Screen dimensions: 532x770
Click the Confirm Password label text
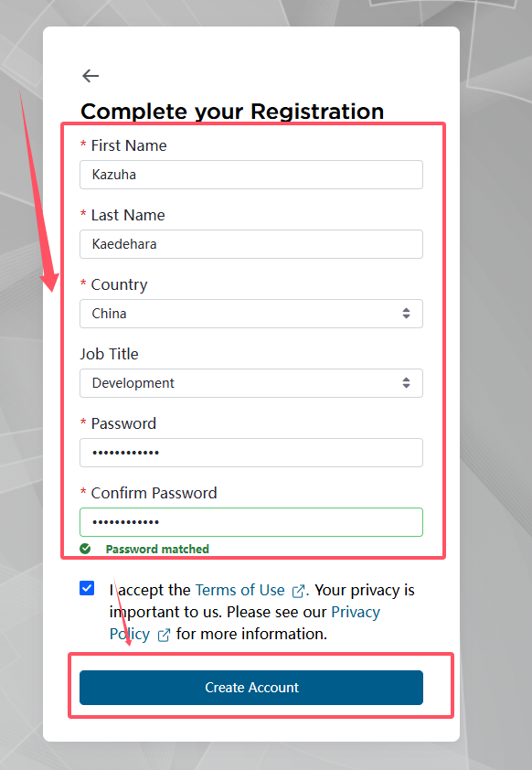coord(154,493)
